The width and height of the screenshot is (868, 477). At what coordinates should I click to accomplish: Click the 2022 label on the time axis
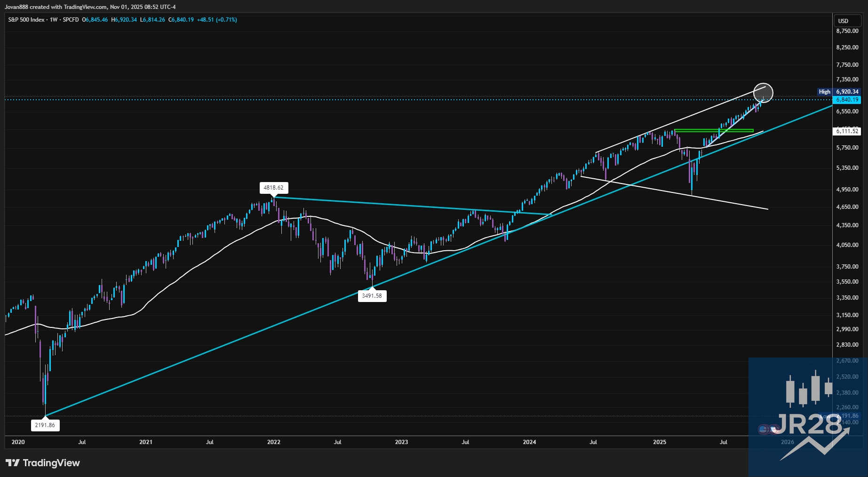click(x=274, y=442)
